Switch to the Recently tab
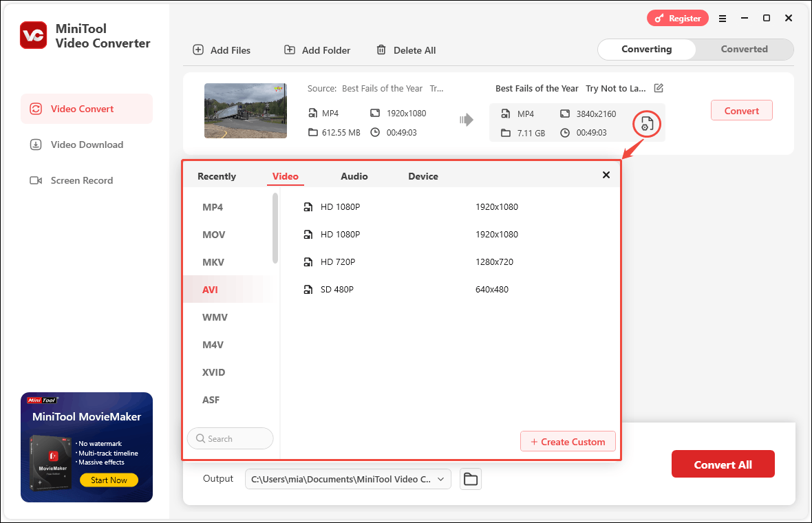 click(x=217, y=176)
